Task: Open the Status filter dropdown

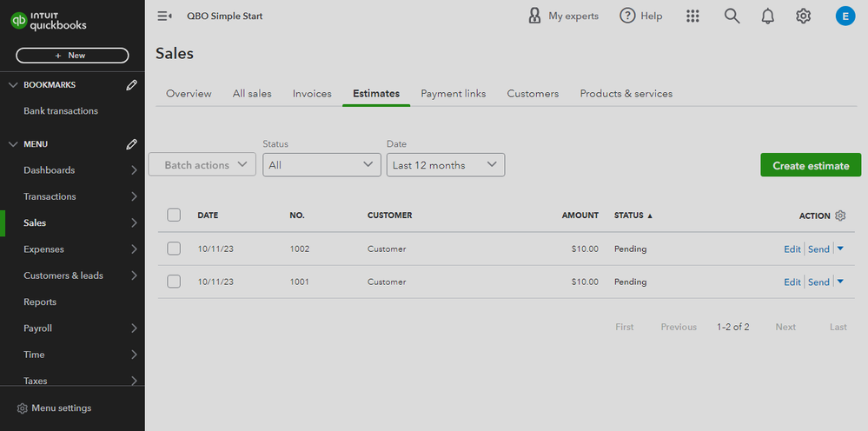Action: (x=321, y=165)
